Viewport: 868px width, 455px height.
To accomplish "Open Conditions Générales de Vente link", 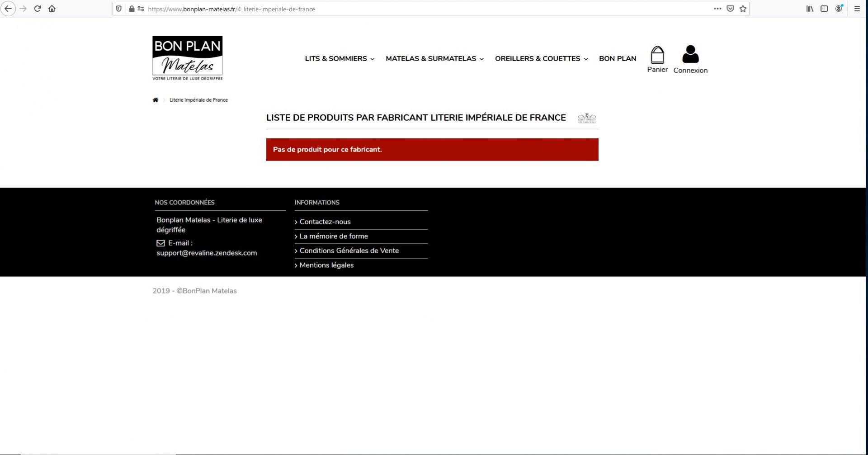I will (349, 251).
